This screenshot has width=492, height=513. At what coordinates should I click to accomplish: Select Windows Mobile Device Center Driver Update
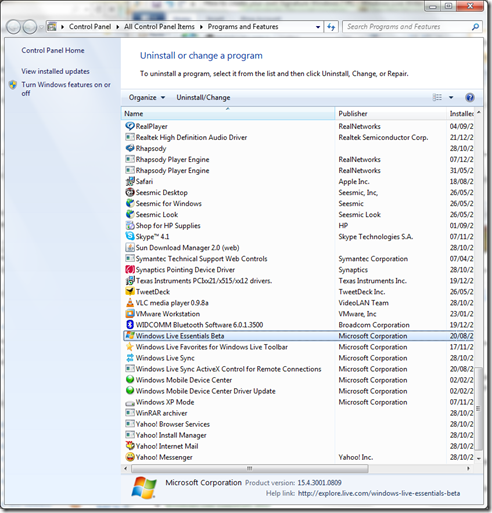coord(299,391)
